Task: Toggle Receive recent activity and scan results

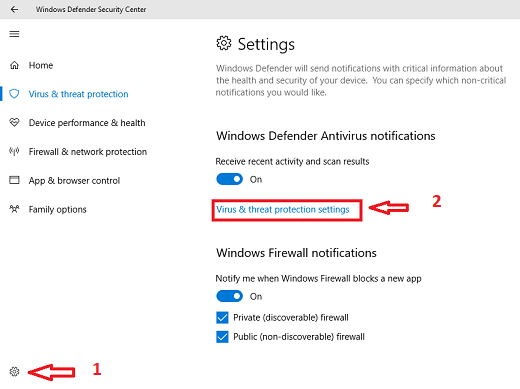Action: pyautogui.click(x=230, y=179)
